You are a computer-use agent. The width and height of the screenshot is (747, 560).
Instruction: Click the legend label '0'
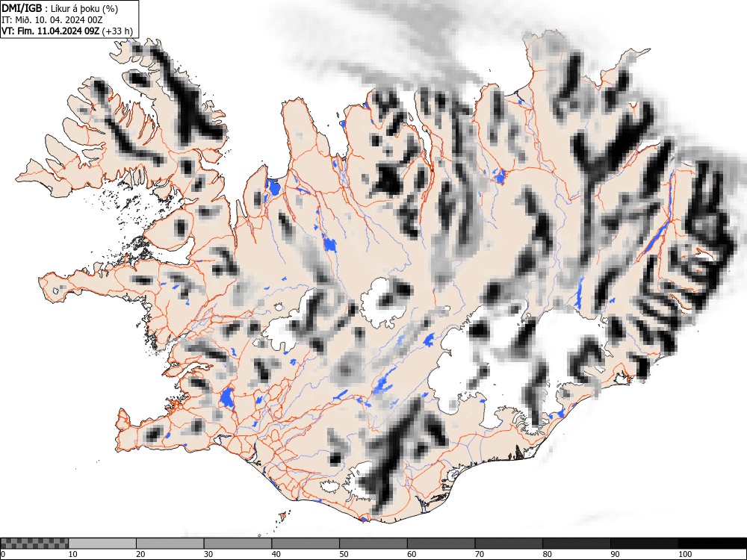[x=3, y=554]
